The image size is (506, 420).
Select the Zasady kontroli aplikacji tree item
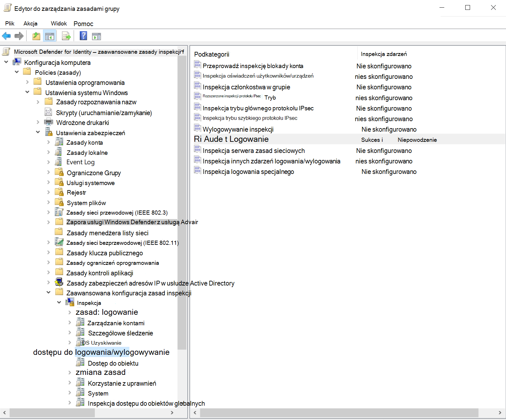tap(100, 273)
